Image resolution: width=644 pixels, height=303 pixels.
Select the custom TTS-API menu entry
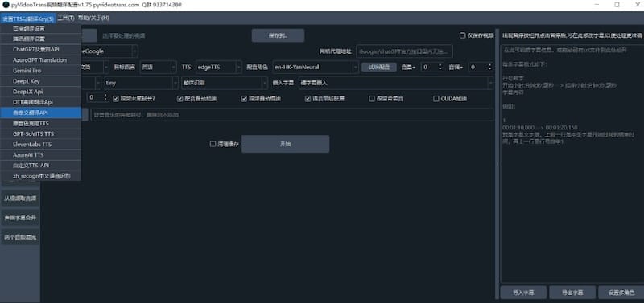[x=41, y=166]
